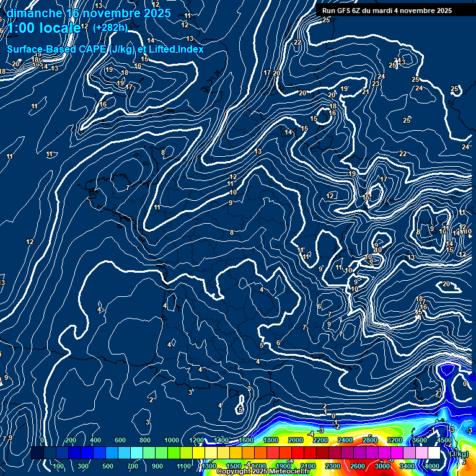Click the legend label '1500'
Screen dimensions: 476x476
234,466
